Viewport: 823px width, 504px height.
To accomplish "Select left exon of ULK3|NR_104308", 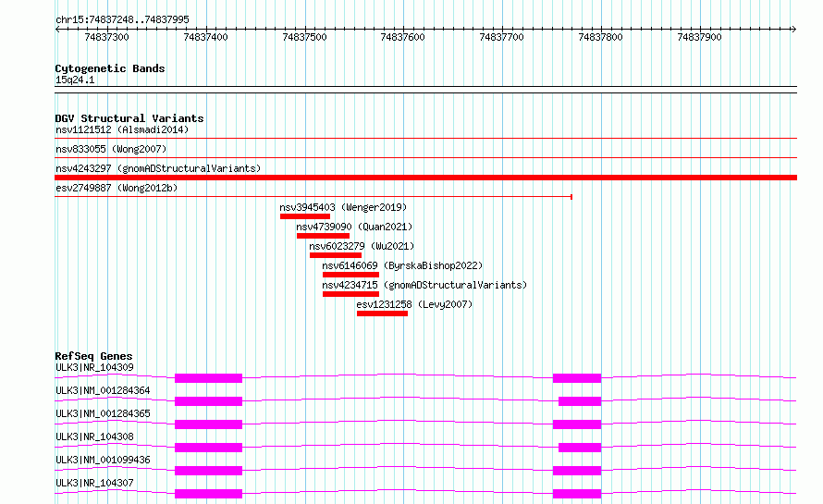I will point(208,448).
